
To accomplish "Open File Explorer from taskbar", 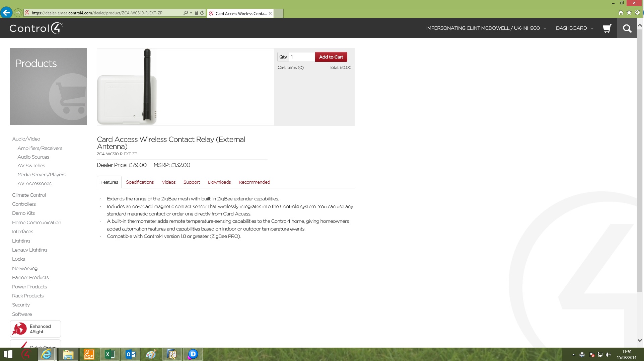I will click(x=68, y=354).
